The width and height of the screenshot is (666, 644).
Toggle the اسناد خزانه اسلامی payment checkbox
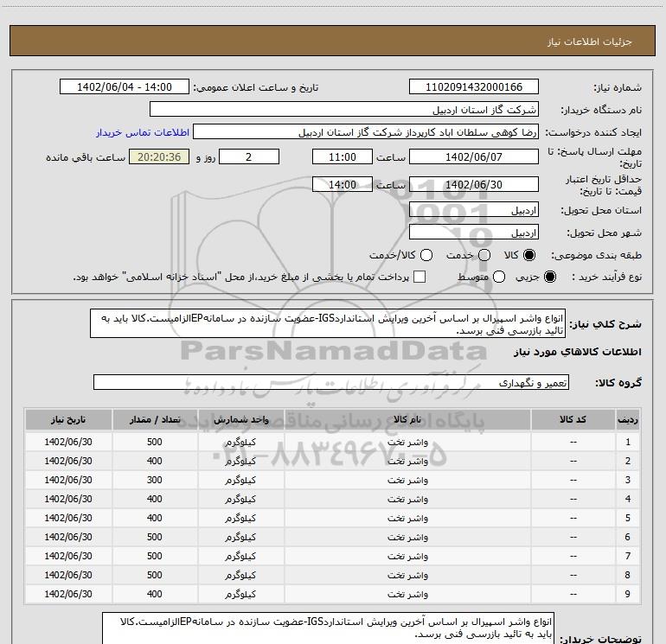tap(419, 277)
